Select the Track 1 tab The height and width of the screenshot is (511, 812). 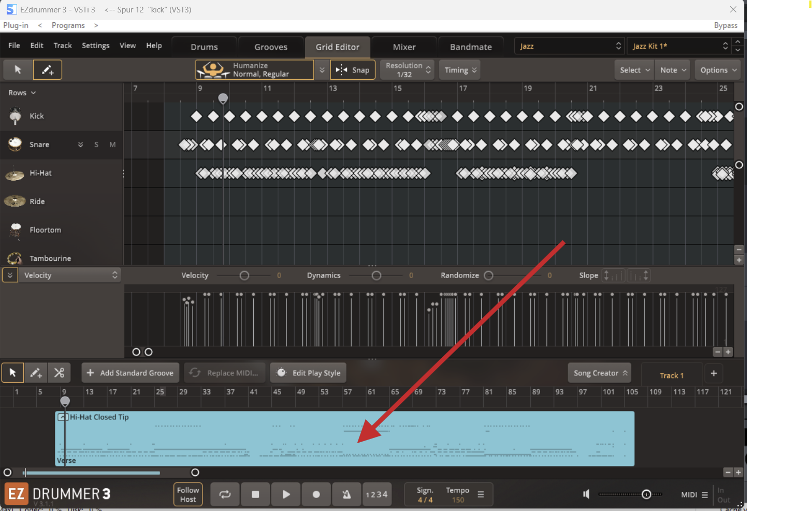tap(672, 375)
